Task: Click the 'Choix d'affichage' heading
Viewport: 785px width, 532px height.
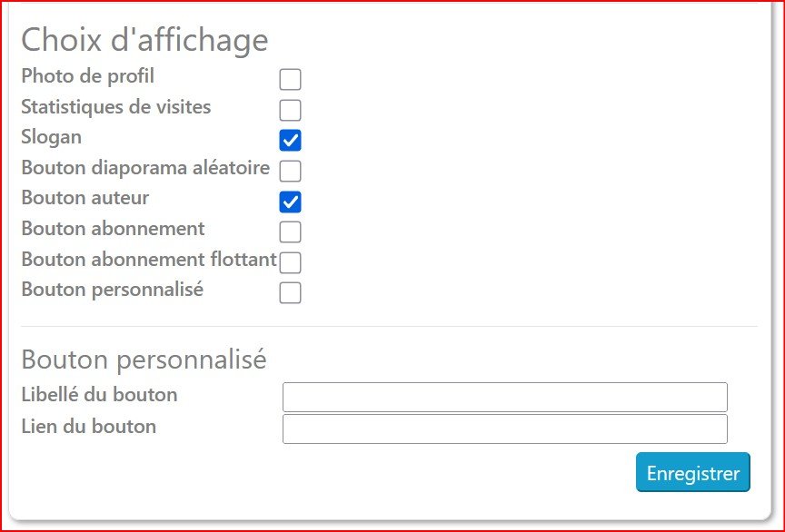Action: tap(144, 40)
